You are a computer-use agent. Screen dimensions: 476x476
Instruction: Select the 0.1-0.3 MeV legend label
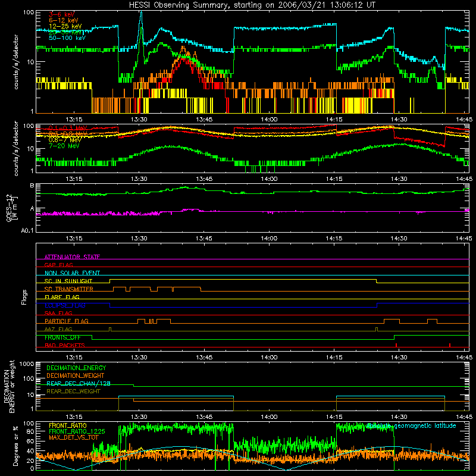[68, 128]
